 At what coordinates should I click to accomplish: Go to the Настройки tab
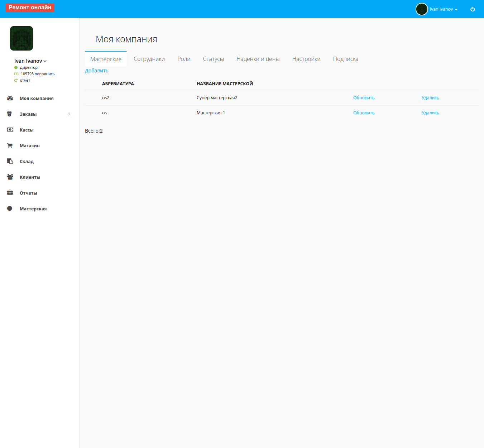click(306, 59)
